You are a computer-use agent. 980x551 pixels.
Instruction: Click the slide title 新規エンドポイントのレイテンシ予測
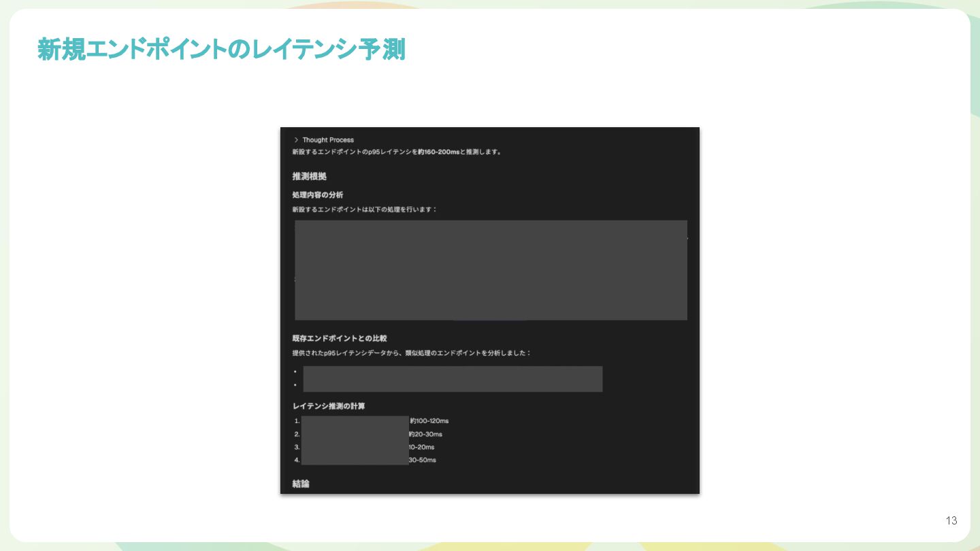click(x=221, y=50)
